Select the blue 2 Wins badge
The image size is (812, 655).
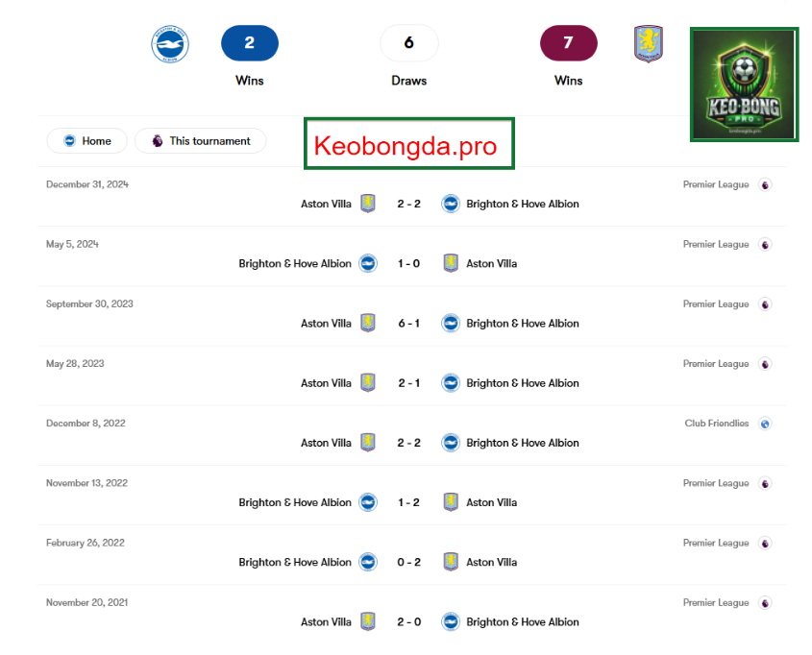[x=250, y=43]
